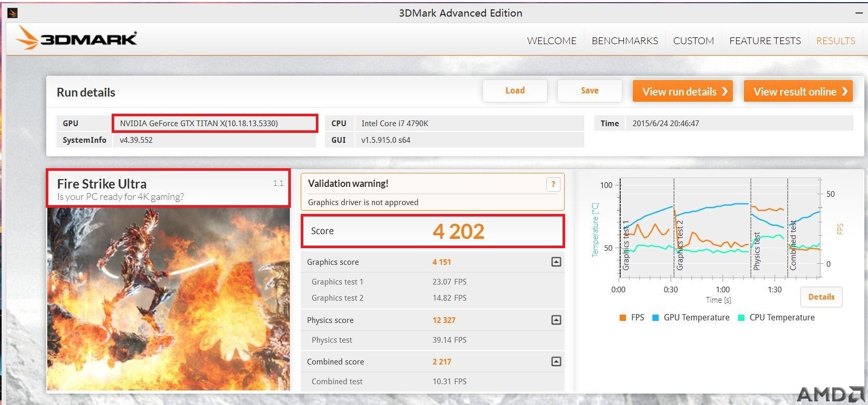
Task: Click the Physics score value 12 327
Action: click(x=444, y=320)
